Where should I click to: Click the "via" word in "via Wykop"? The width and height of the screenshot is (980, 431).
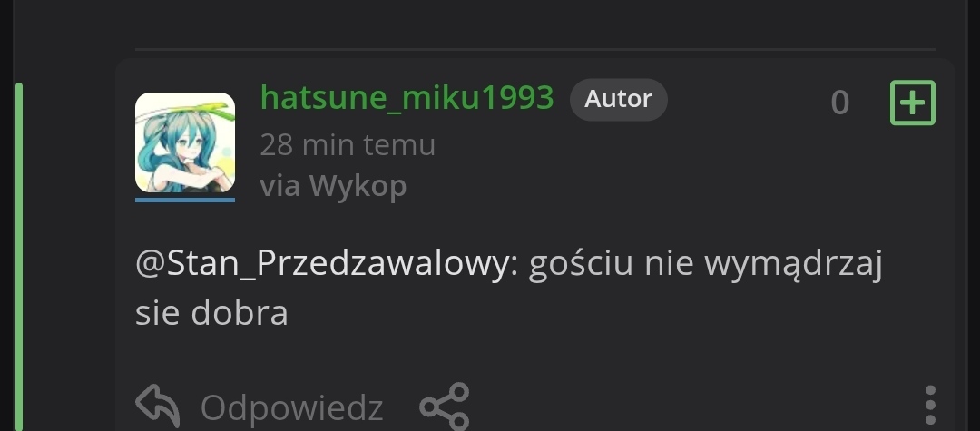(279, 185)
